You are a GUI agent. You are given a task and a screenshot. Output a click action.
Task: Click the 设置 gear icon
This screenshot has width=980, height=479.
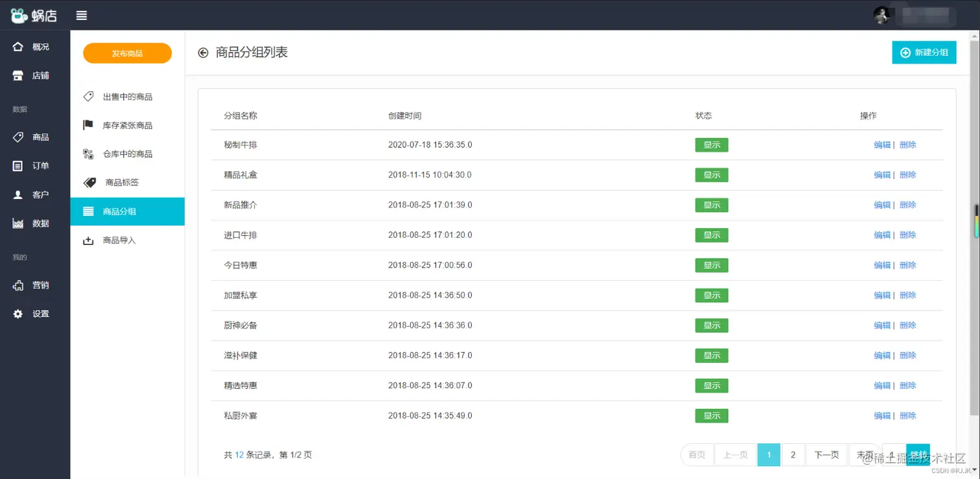pyautogui.click(x=18, y=314)
